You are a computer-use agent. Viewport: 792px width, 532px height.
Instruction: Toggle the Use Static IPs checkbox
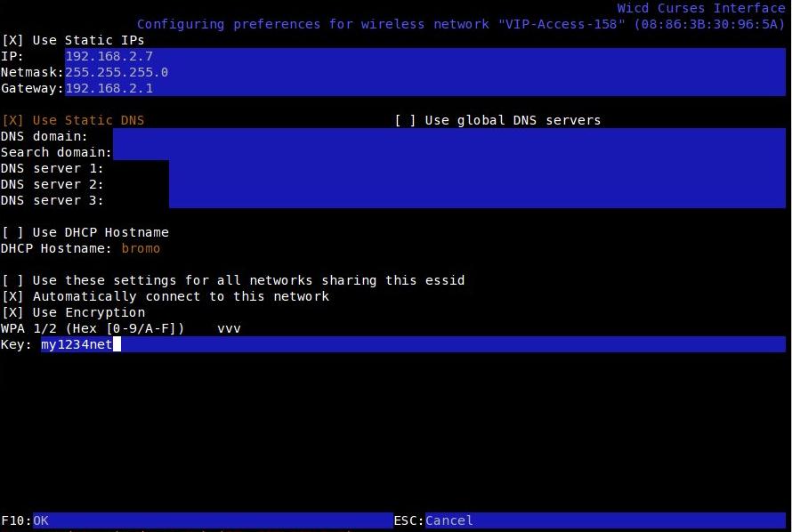click(x=13, y=40)
